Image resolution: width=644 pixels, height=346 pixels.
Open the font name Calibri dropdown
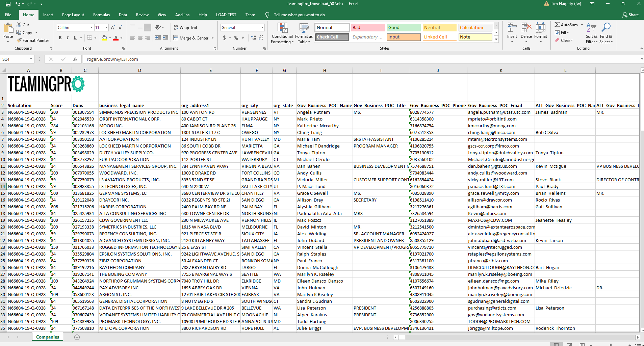click(92, 27)
